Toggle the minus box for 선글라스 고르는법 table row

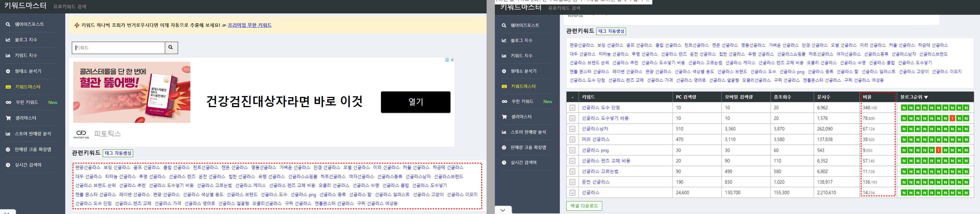572,171
